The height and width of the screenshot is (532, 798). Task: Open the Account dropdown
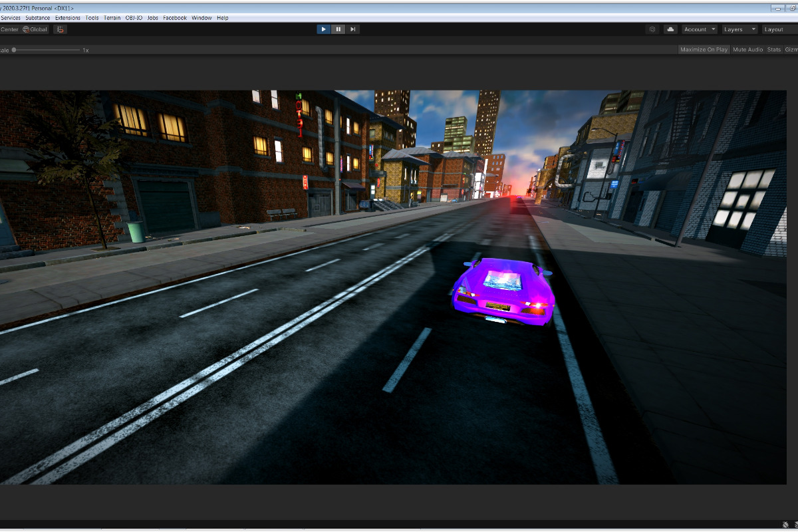click(x=699, y=29)
